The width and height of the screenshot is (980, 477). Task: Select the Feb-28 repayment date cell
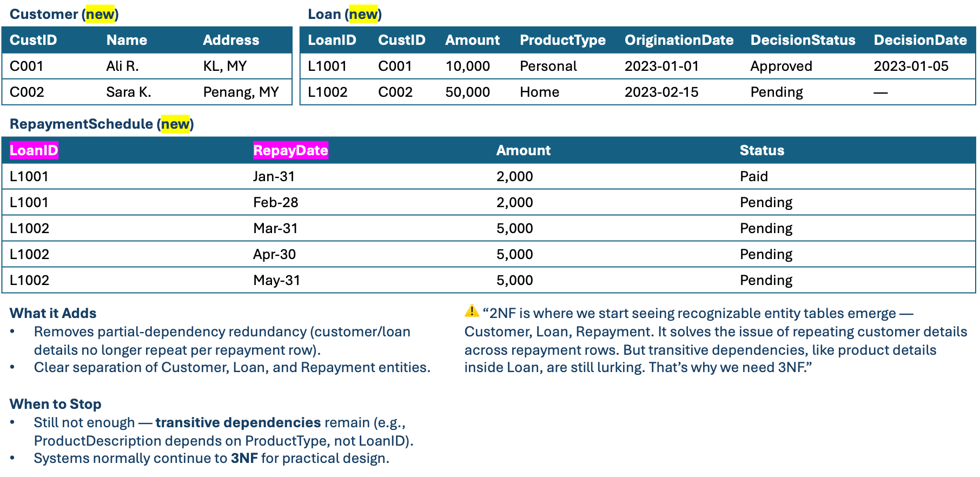click(x=276, y=202)
